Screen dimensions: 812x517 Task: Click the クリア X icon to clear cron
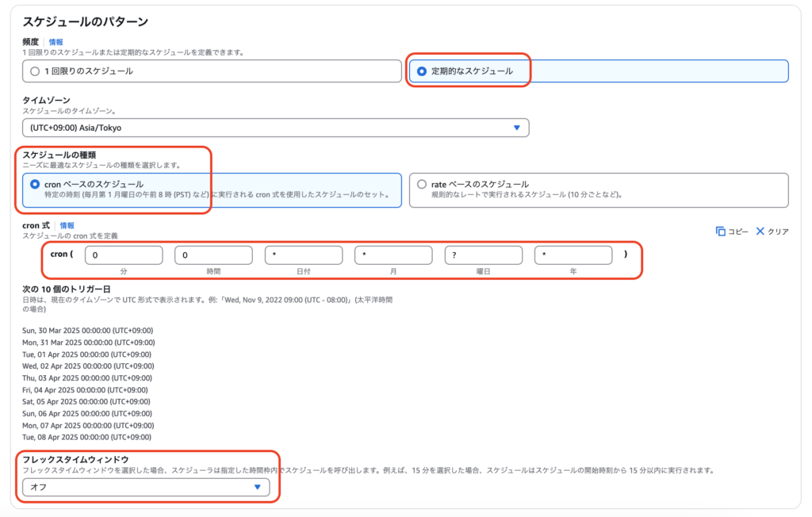(760, 232)
